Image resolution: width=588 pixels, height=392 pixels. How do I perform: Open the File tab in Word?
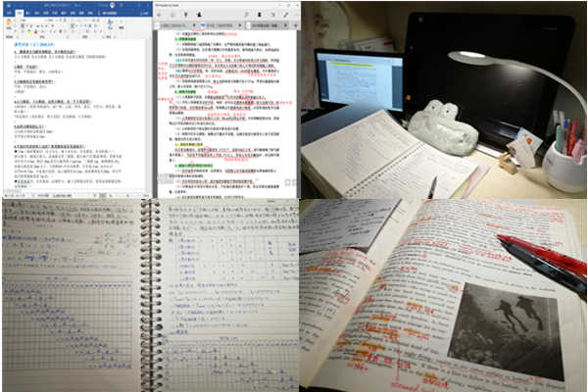click(7, 11)
